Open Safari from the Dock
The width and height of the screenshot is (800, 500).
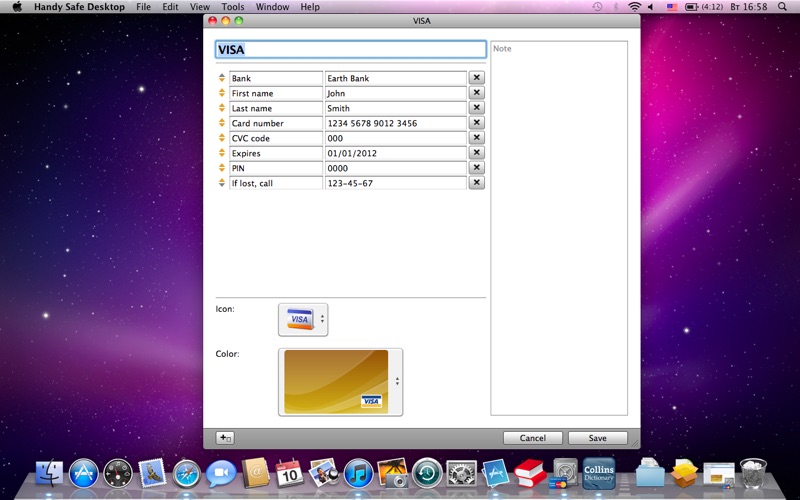pyautogui.click(x=187, y=473)
